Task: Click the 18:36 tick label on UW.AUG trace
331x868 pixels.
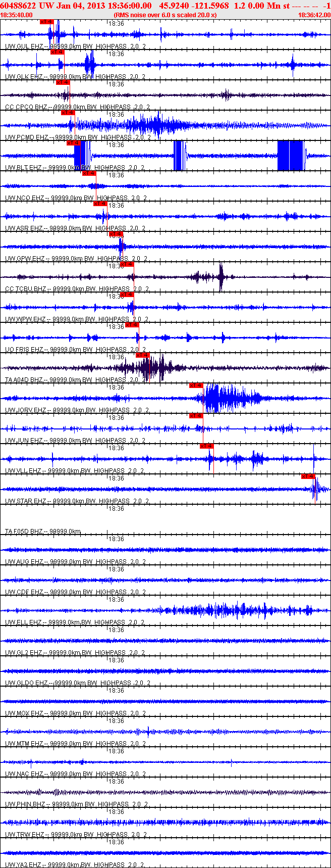Action: pos(117,539)
